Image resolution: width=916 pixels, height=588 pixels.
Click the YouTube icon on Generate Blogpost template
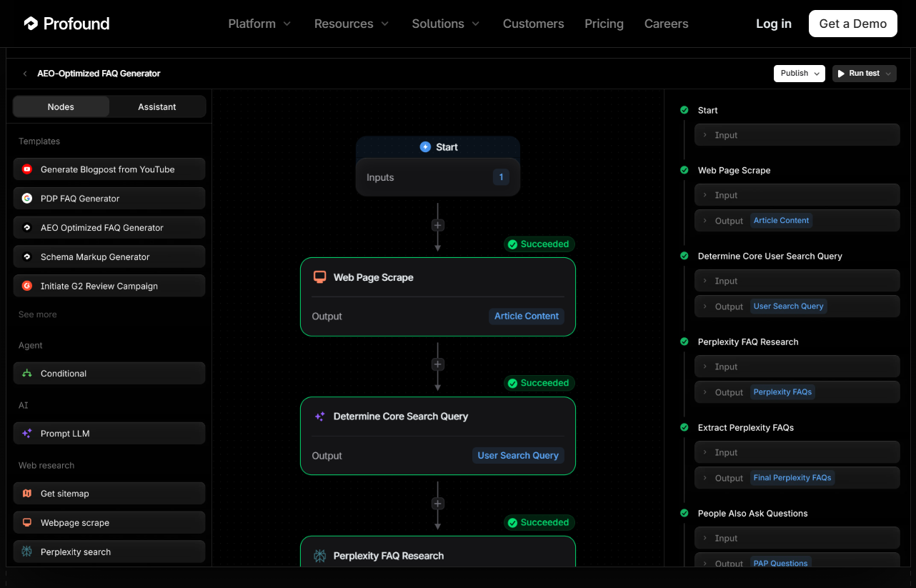pos(27,169)
